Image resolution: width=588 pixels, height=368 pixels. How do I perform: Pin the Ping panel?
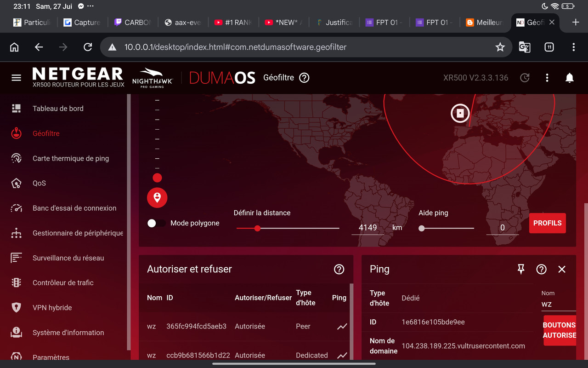(x=521, y=269)
